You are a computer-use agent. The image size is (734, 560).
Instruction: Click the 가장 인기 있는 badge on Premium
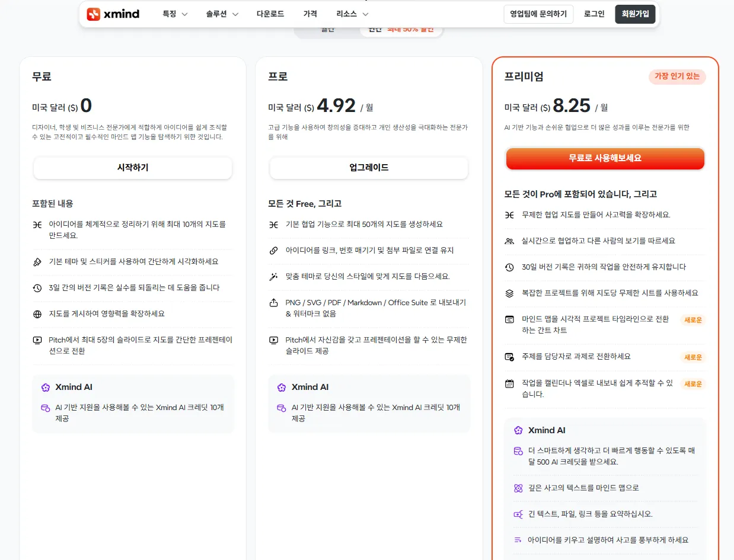pos(677,77)
